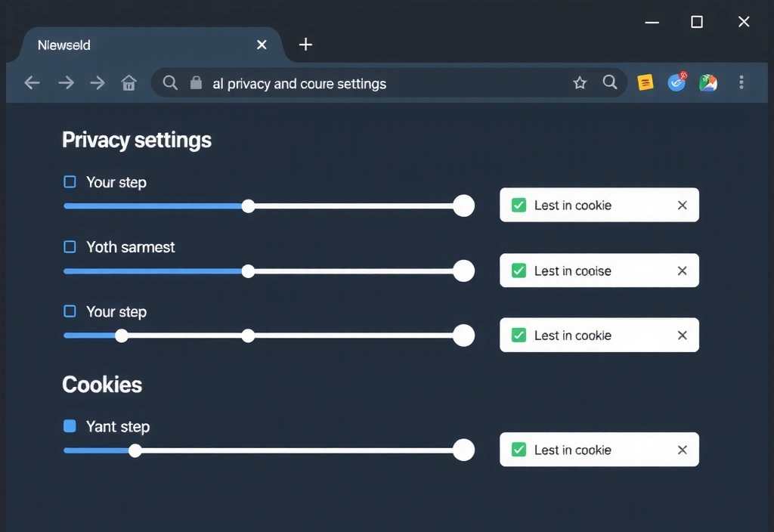Dismiss the 'Lest in cookie' chip under Privacy settings
774x532 pixels.
pyautogui.click(x=681, y=205)
